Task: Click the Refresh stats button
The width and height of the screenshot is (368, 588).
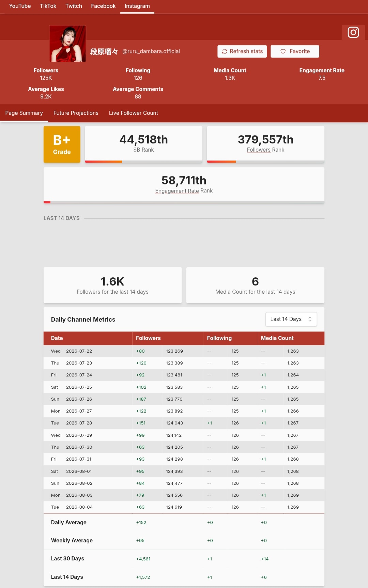Action: click(242, 51)
